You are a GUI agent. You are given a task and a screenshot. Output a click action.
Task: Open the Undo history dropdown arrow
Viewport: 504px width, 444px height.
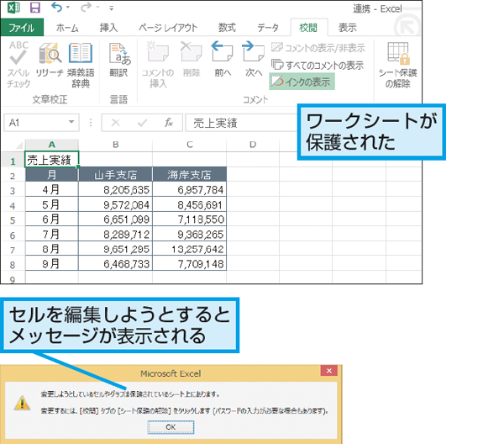point(66,8)
